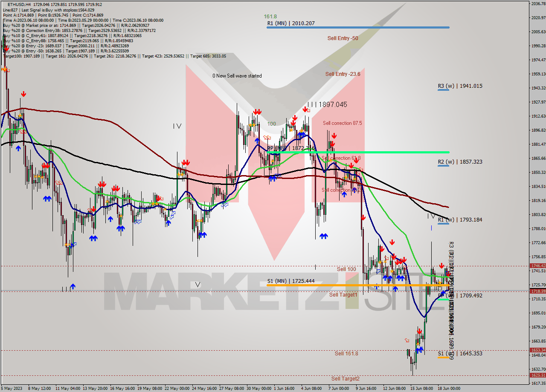This screenshot has width=546, height=392.
Task: Click the 'R1 (w) | 1793.184' label
Action: point(460,220)
